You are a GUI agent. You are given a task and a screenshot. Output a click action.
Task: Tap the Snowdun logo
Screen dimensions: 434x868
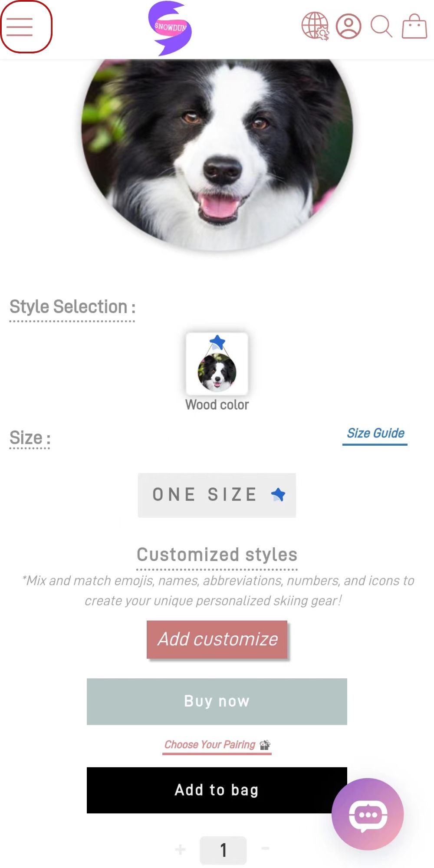pyautogui.click(x=170, y=28)
